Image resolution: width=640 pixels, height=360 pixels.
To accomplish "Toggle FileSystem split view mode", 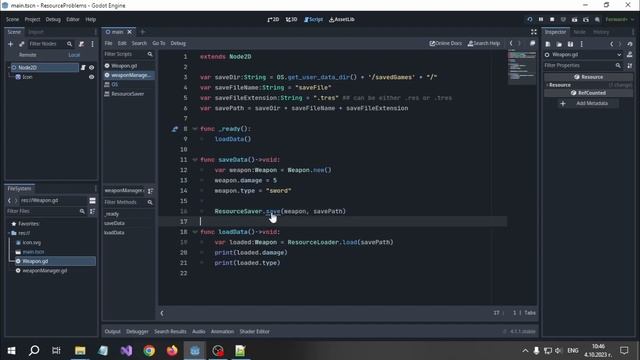I will (x=92, y=200).
